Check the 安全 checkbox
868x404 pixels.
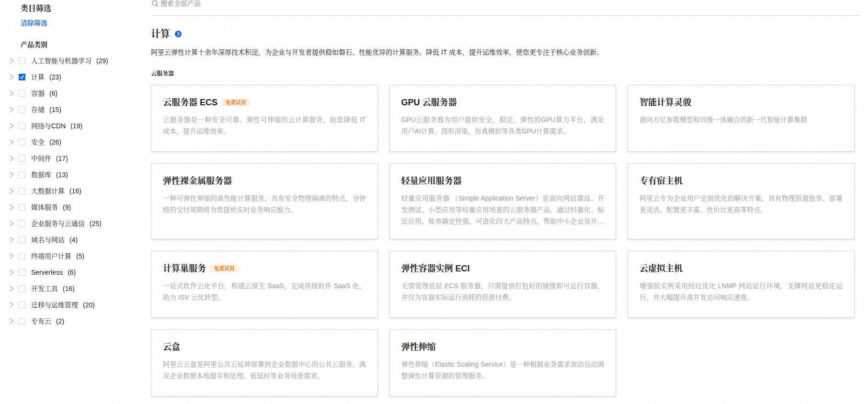22,142
